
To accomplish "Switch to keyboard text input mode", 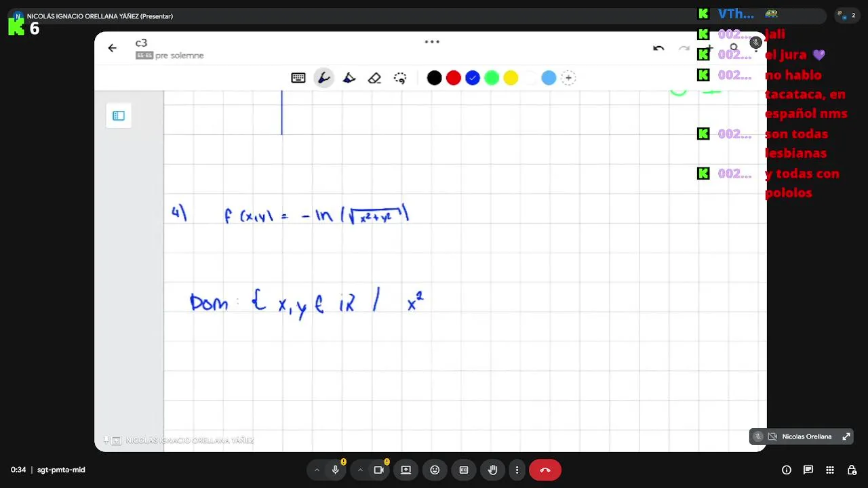I will [x=298, y=78].
